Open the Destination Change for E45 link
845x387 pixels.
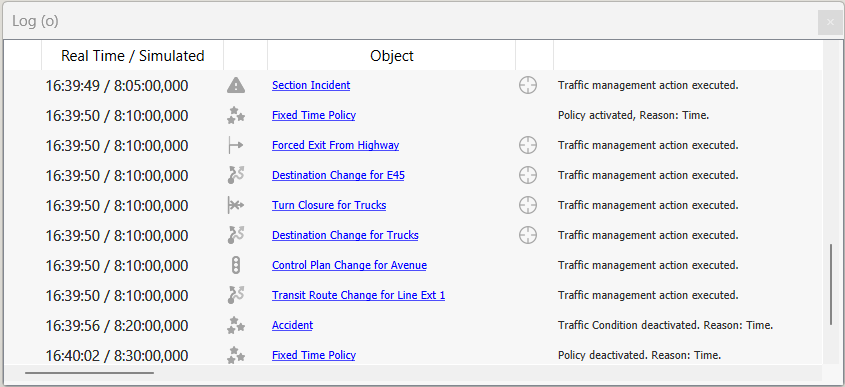[338, 175]
